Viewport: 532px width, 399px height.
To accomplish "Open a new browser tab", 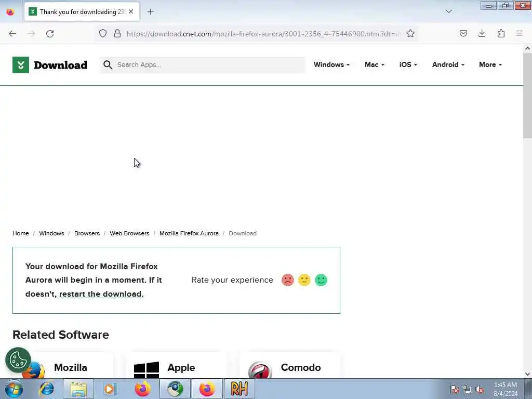I will pos(150,12).
